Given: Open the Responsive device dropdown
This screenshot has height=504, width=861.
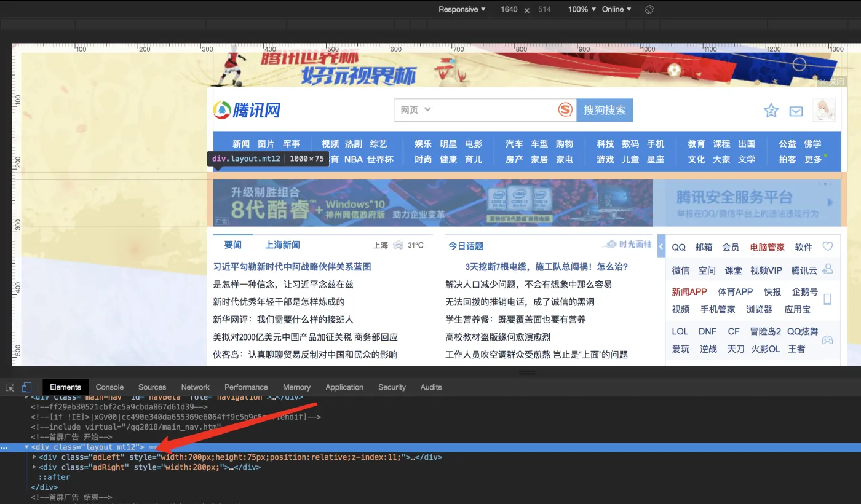Looking at the screenshot, I should coord(462,9).
